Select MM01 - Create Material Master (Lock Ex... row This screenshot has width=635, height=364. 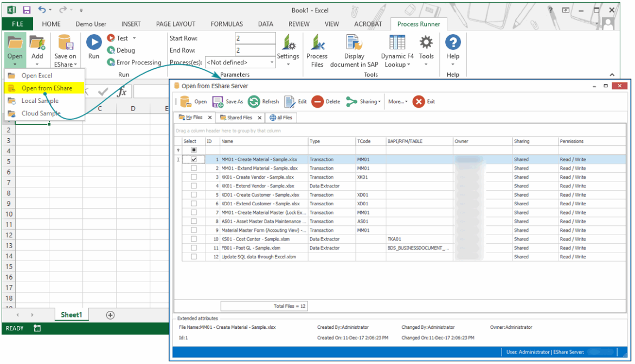(400, 213)
